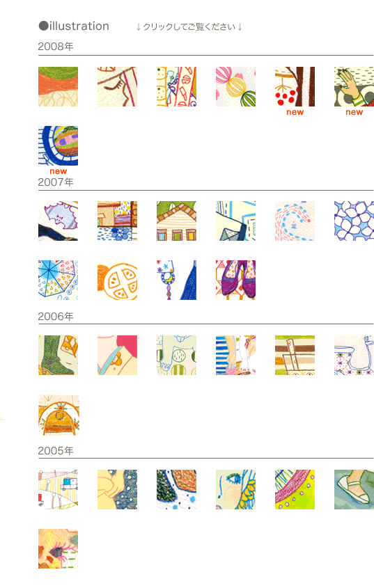Open the purple flower pattern thumbnail
The width and height of the screenshot is (374, 588).
point(354,221)
